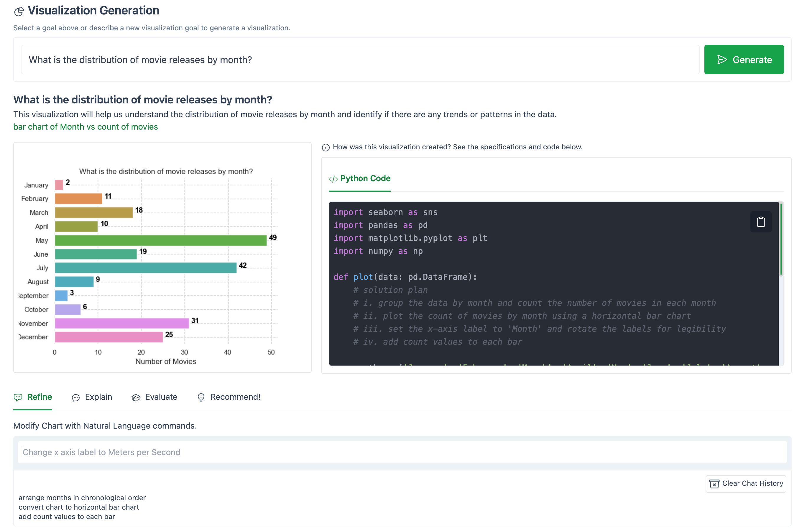Click the code panel vertical scrollbar
Image resolution: width=802 pixels, height=532 pixels.
pyautogui.click(x=780, y=239)
